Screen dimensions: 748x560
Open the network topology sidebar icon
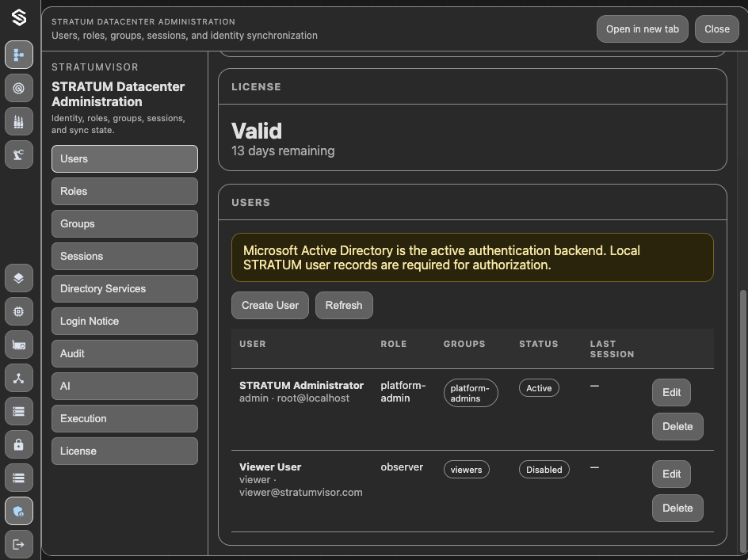pos(19,379)
